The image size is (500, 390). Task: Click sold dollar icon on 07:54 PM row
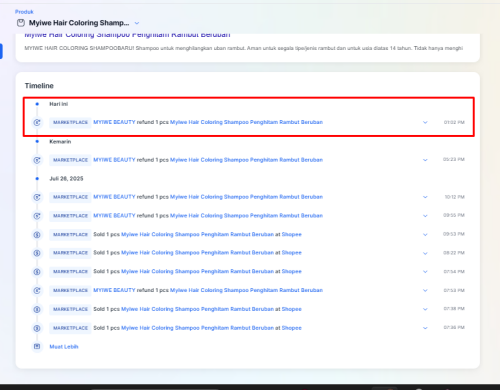tap(37, 272)
